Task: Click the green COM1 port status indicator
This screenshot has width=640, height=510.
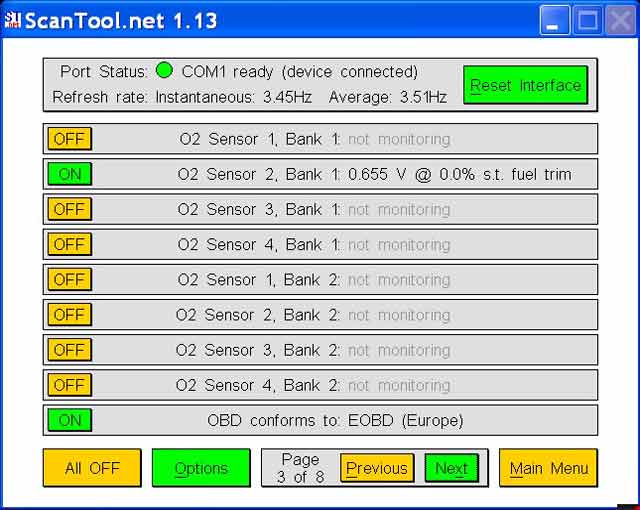Action: (x=164, y=71)
